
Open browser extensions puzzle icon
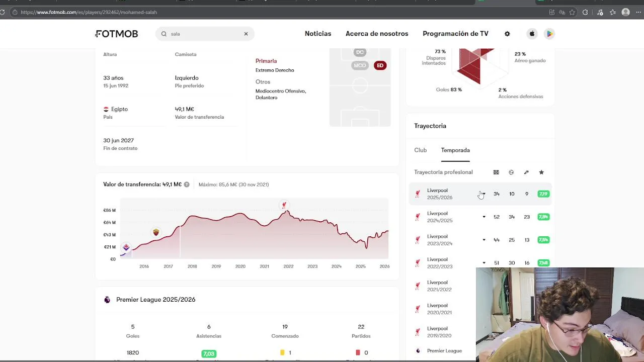click(x=585, y=12)
